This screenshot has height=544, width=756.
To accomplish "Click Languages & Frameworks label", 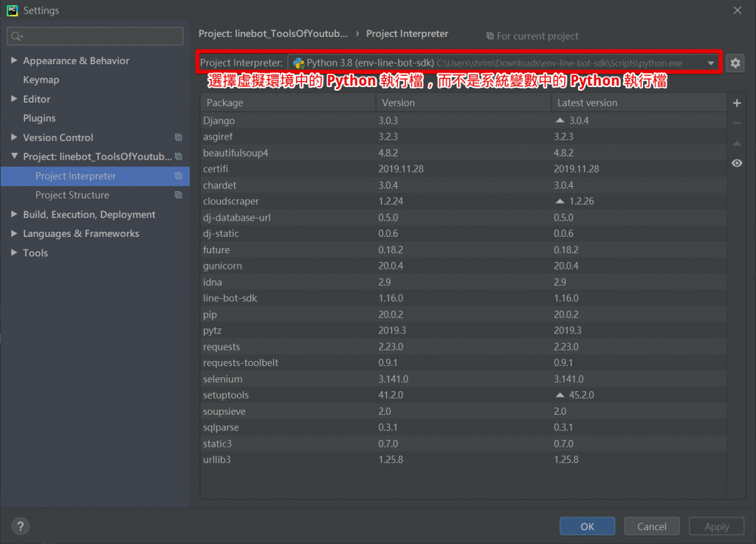I will point(81,234).
